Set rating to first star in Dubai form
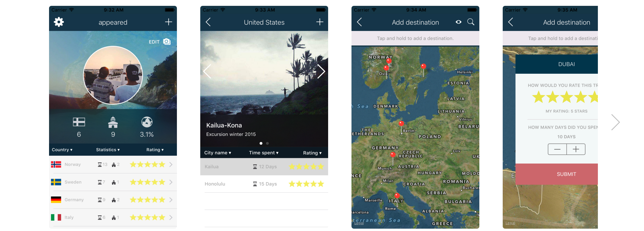Image resolution: width=644 pixels, height=231 pixels. [x=539, y=97]
